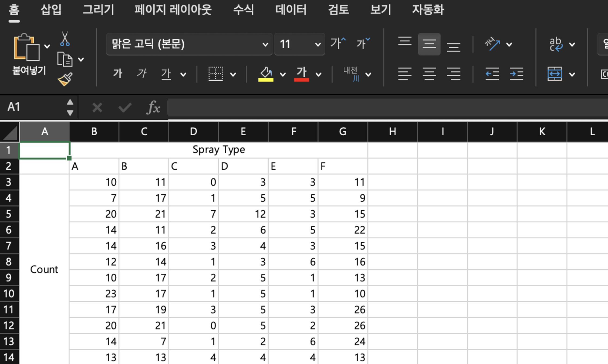Viewport: 608px width, 364px height.
Task: Toggle middle vertical alignment
Action: [429, 44]
